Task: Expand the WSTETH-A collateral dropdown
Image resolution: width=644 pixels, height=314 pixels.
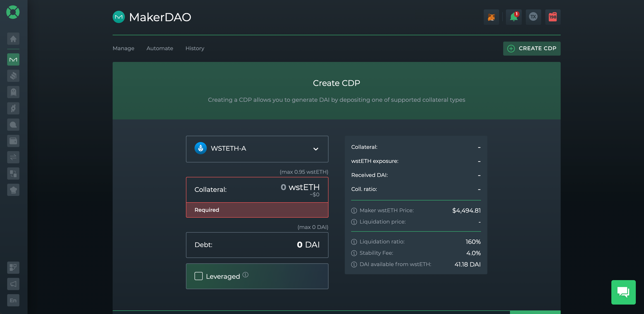Action: tap(257, 149)
